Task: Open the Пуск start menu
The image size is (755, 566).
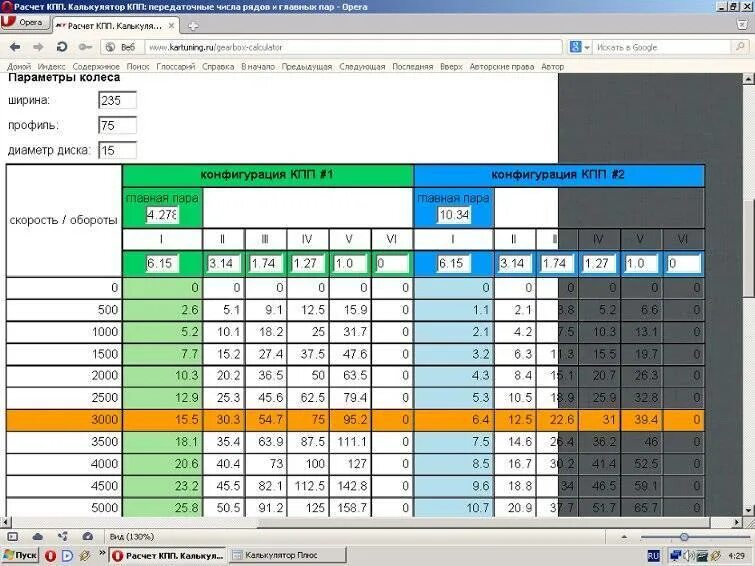Action: 20,555
